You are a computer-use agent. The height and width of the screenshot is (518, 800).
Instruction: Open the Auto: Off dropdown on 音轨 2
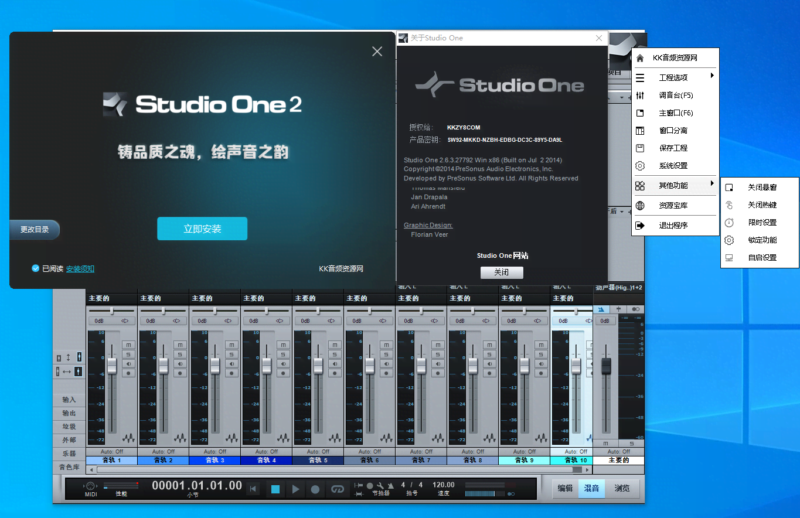(x=163, y=452)
